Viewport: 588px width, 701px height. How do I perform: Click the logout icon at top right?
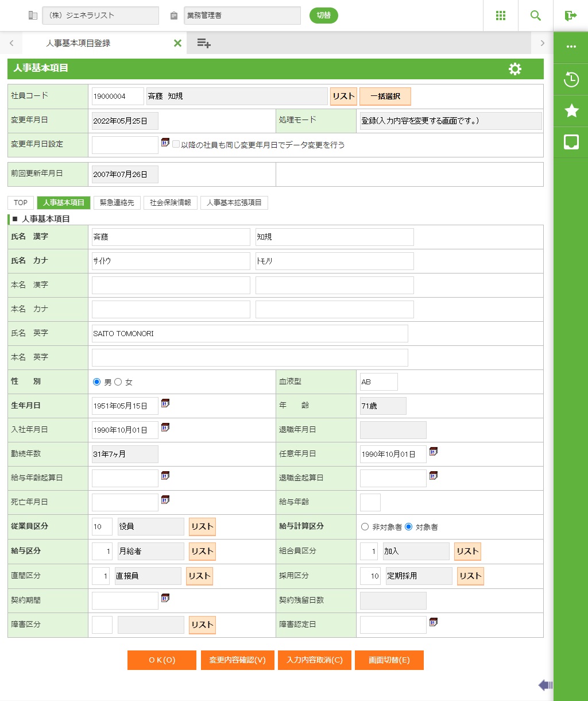[570, 16]
